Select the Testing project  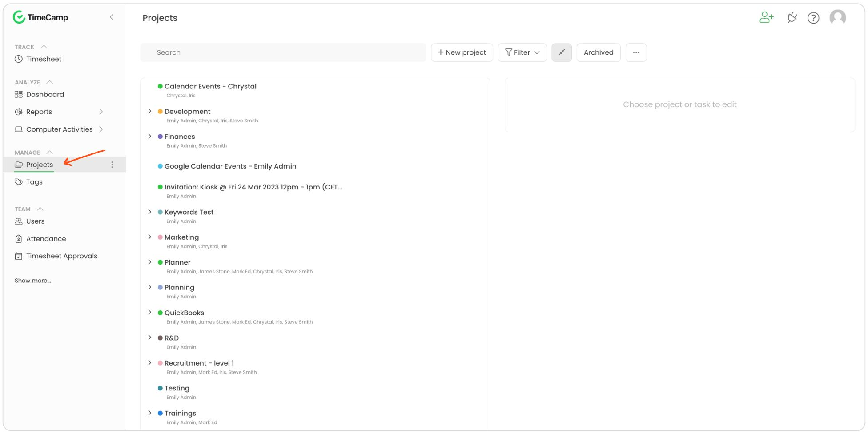point(177,388)
